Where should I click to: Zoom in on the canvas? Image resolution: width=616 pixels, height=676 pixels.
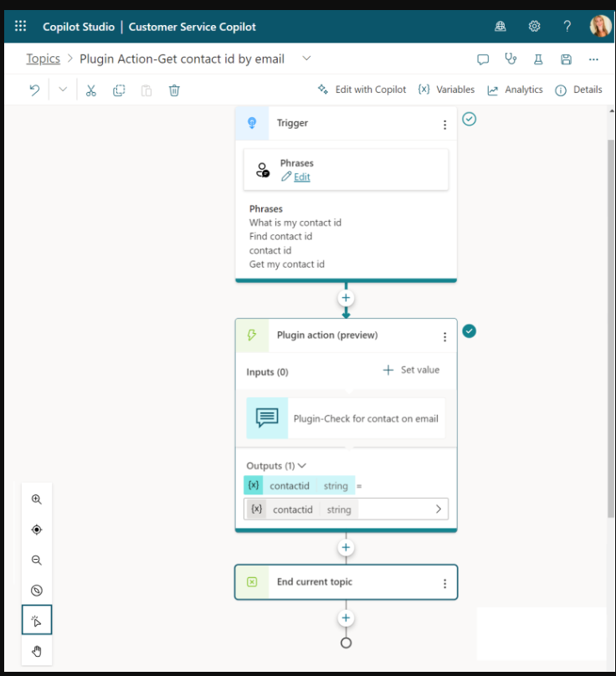tap(37, 499)
